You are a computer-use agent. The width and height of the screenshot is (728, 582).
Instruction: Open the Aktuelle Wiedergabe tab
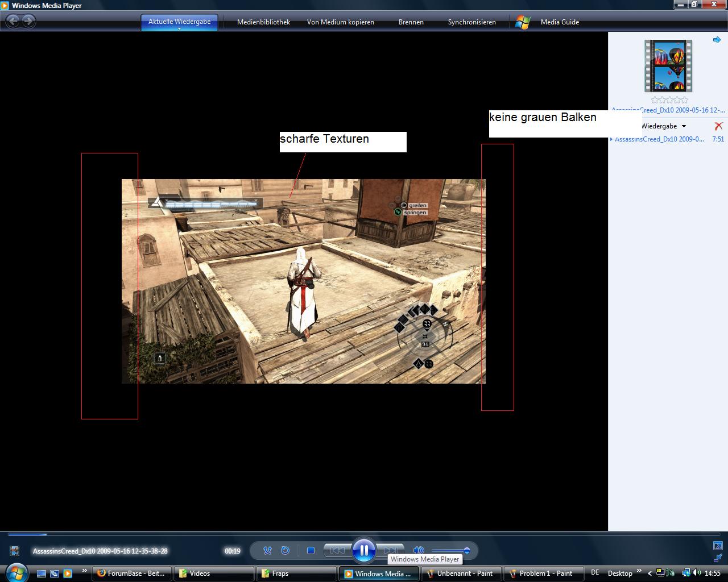tap(179, 22)
